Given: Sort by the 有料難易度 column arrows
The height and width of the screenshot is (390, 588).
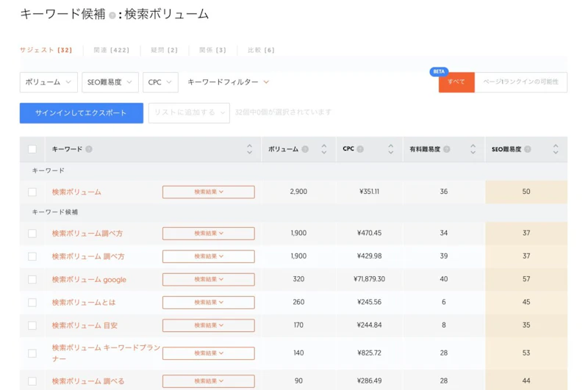Looking at the screenshot, I should point(473,149).
